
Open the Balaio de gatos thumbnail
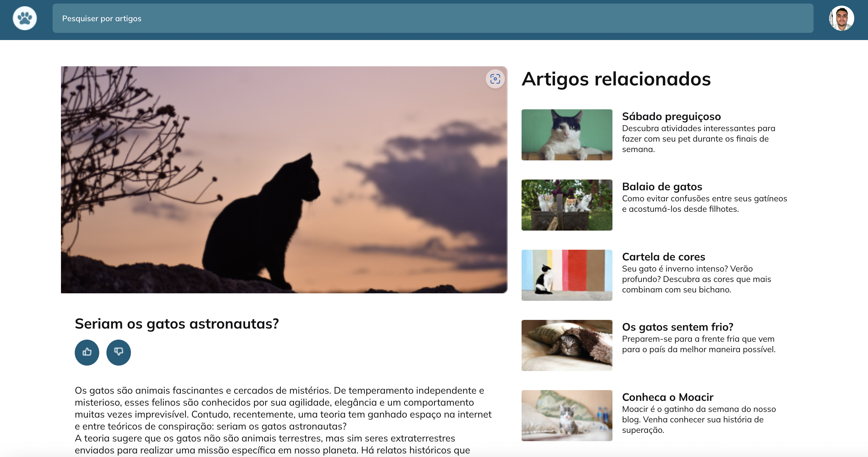(x=567, y=205)
